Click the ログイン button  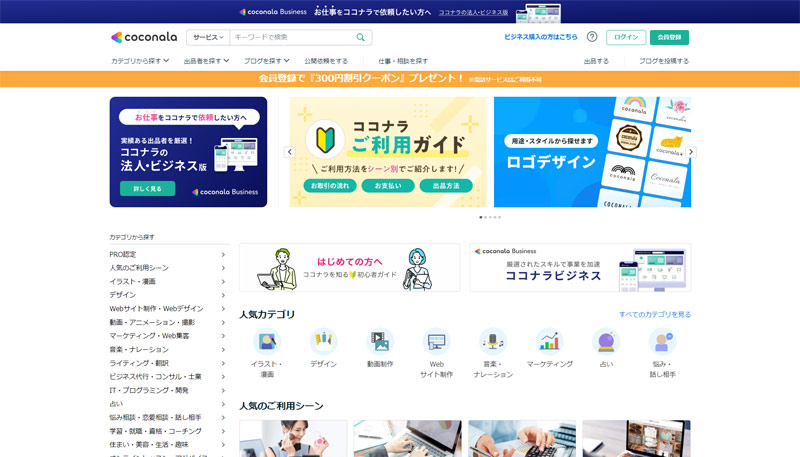(x=626, y=37)
